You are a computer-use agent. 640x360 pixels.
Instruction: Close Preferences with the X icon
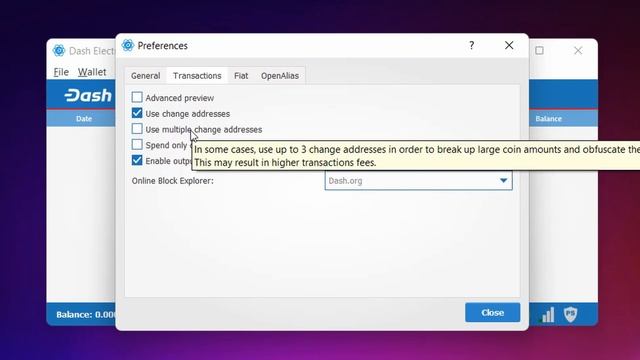click(509, 45)
